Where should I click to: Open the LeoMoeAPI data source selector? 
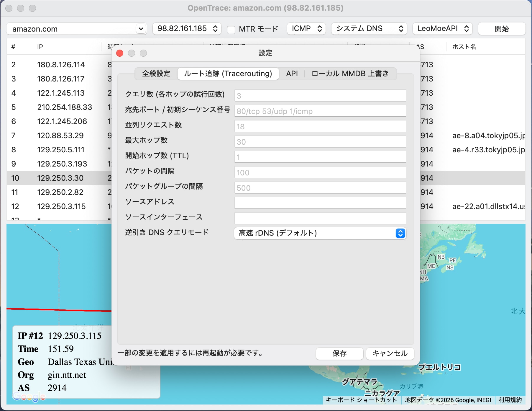click(x=442, y=29)
